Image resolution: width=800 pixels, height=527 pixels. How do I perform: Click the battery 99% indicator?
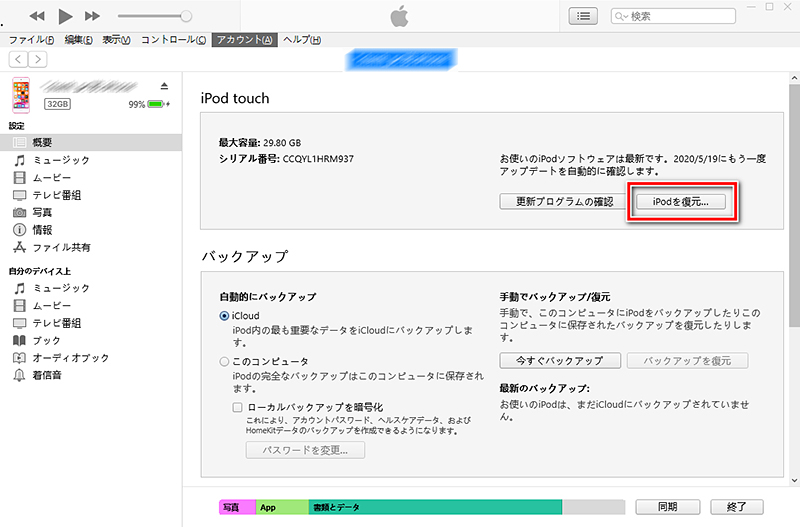(x=149, y=105)
